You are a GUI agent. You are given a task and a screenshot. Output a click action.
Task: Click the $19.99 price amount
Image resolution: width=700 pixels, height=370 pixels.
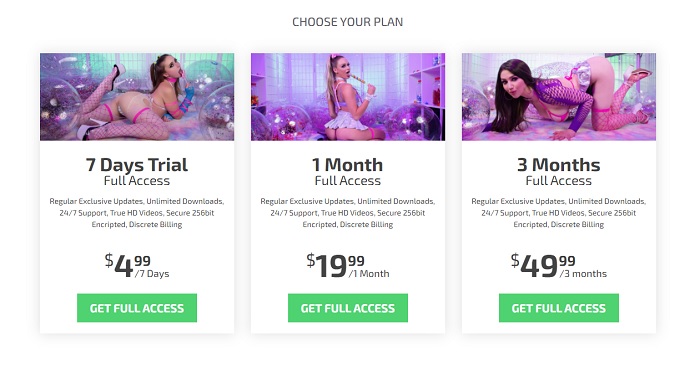click(336, 265)
